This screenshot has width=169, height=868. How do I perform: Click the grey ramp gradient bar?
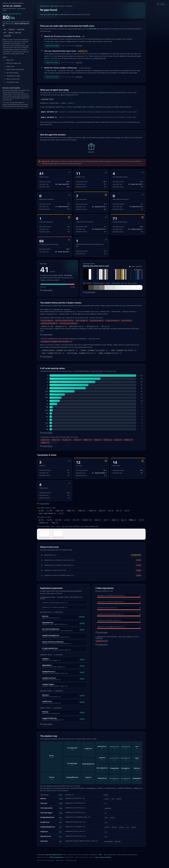(x=113, y=287)
